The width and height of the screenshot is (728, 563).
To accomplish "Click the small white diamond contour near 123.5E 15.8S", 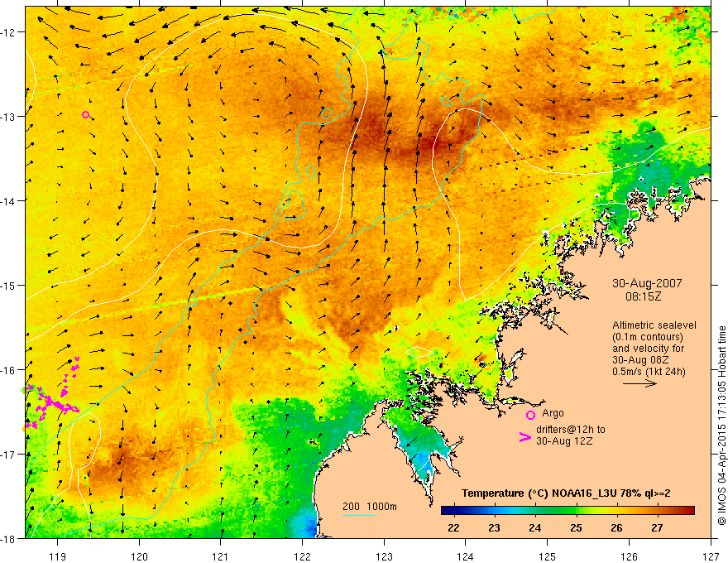I will [x=419, y=352].
